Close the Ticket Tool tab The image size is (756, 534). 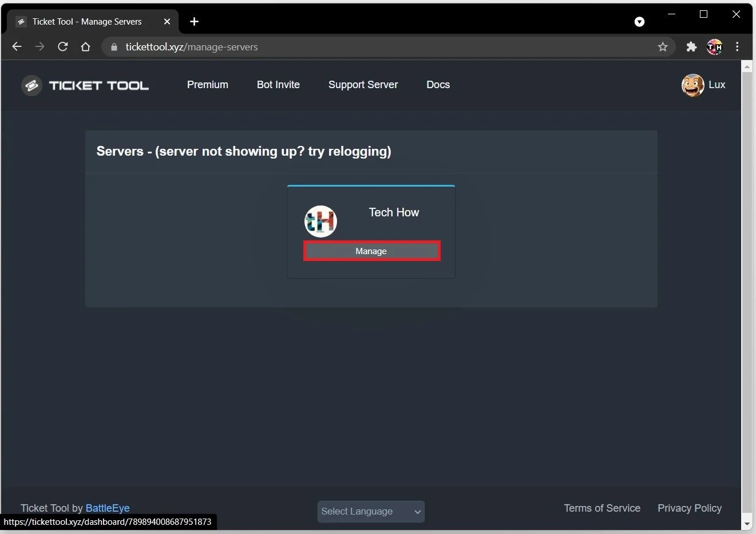[x=167, y=22]
